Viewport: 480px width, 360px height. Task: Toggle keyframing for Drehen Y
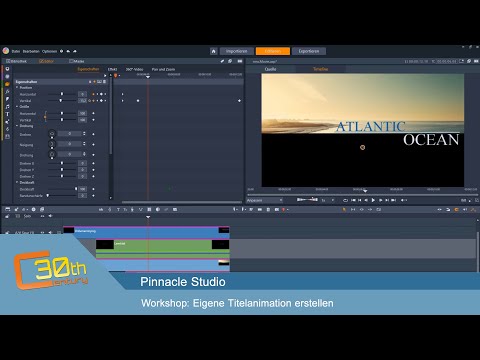tap(93, 170)
